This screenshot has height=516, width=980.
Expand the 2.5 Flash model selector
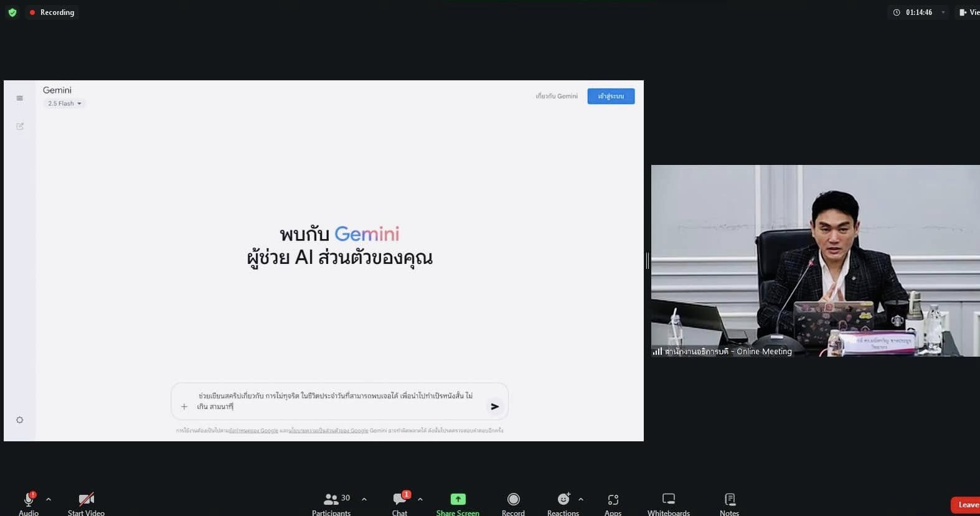click(x=64, y=103)
